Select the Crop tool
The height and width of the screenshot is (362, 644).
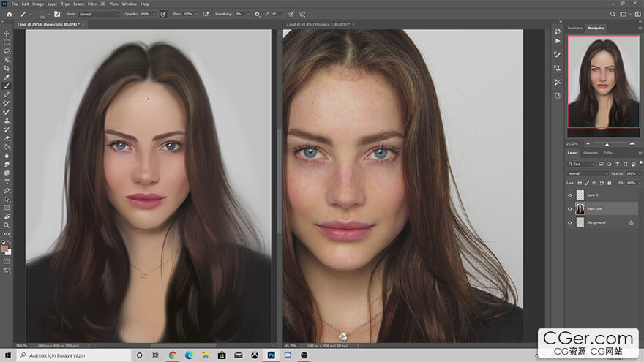(x=7, y=68)
